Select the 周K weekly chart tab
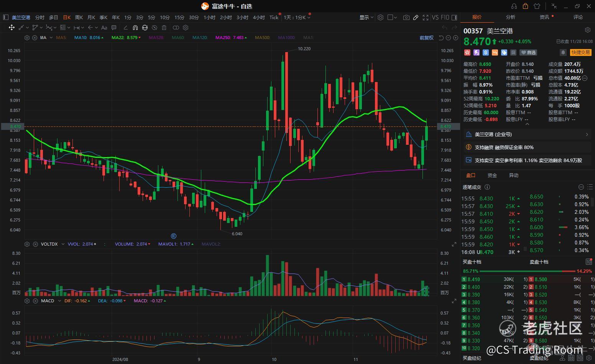The width and height of the screenshot is (595, 364). (79, 17)
